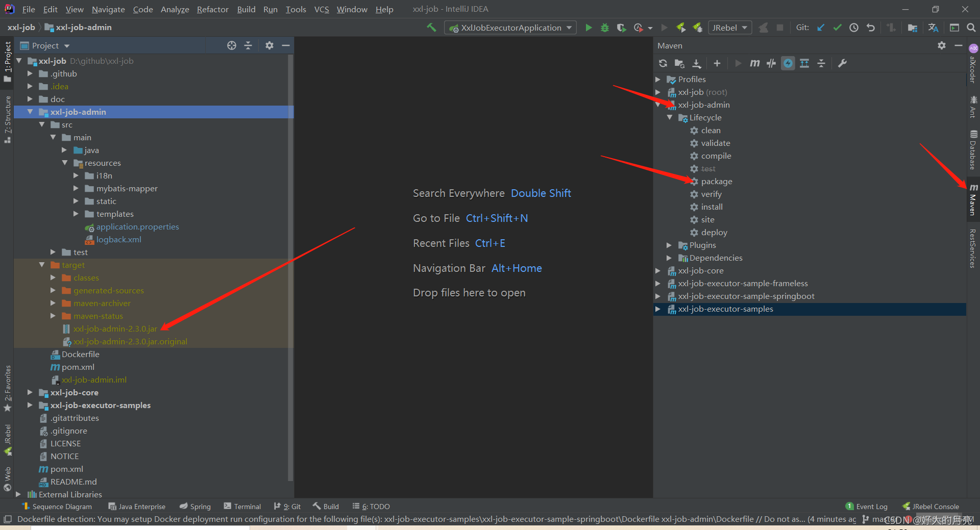Open the JRebel Console button
This screenshot has height=530, width=980.
click(x=930, y=507)
